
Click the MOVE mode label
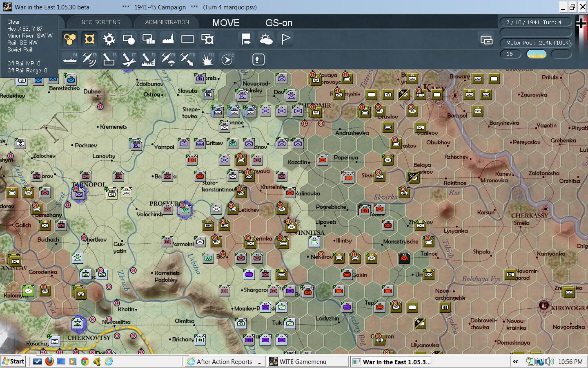[226, 23]
